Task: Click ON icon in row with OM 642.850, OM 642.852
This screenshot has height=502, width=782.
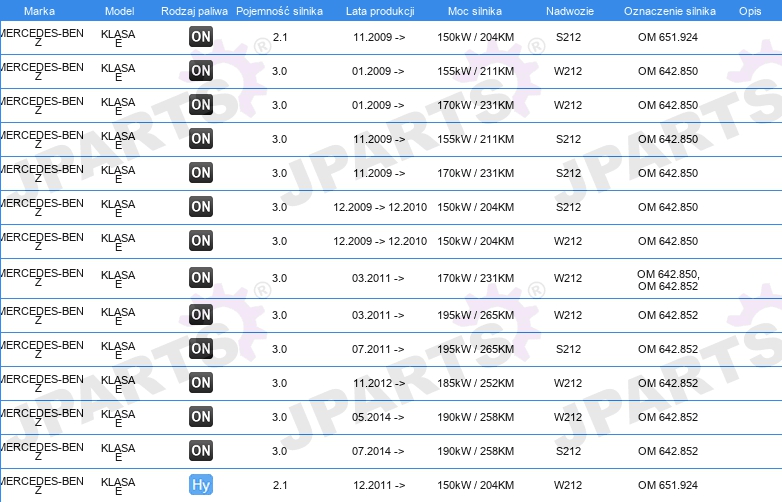Action: pos(201,278)
